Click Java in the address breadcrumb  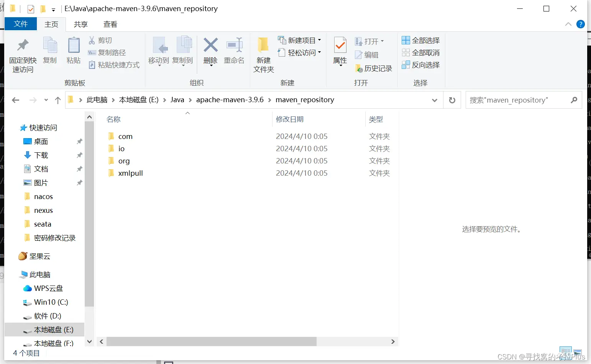[177, 100]
